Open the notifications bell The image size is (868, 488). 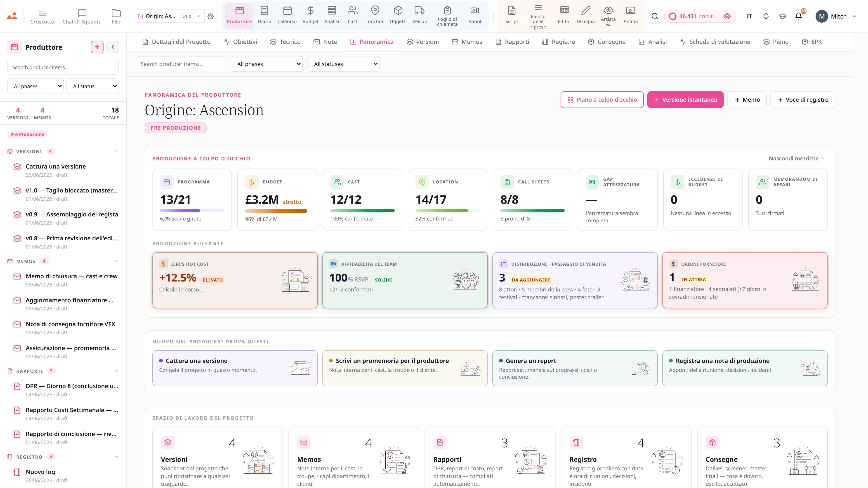pos(799,16)
